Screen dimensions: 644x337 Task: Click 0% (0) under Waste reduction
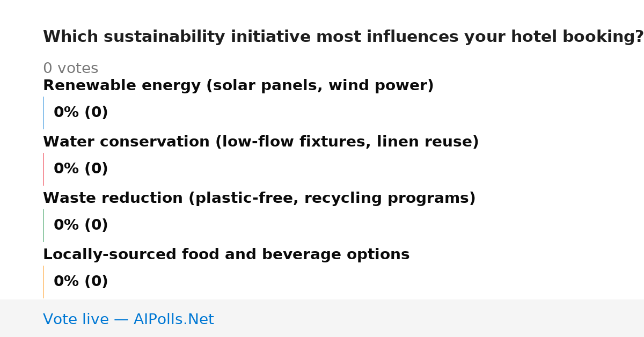click(x=80, y=225)
